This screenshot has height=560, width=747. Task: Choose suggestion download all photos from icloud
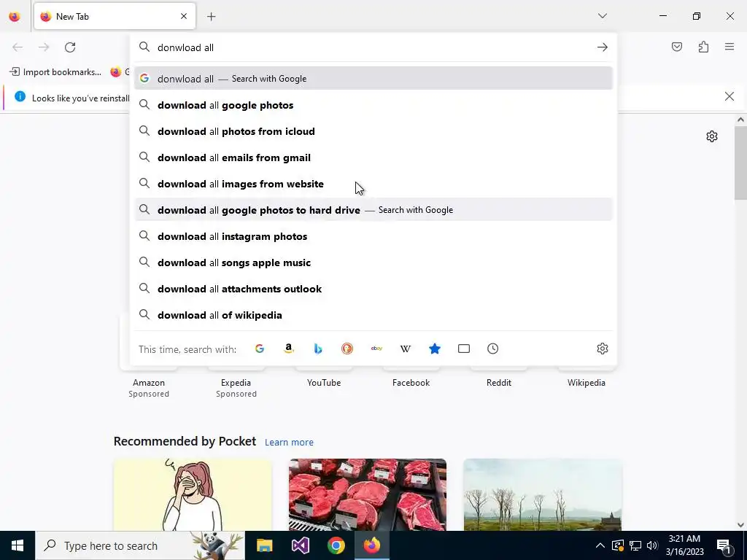click(x=373, y=131)
